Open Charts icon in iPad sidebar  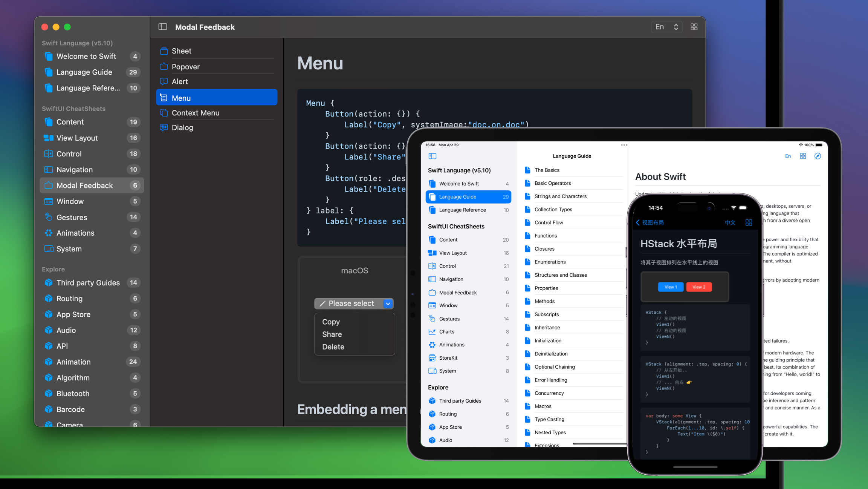pos(432,332)
